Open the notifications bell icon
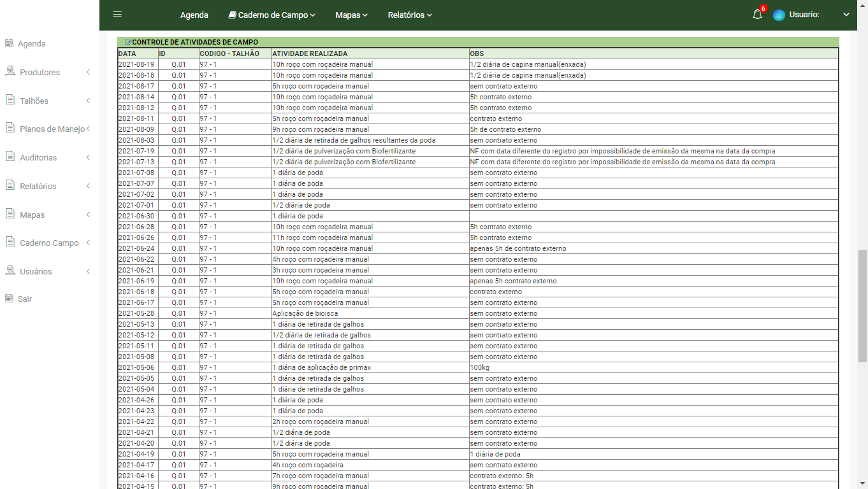The width and height of the screenshot is (868, 489). 757,15
